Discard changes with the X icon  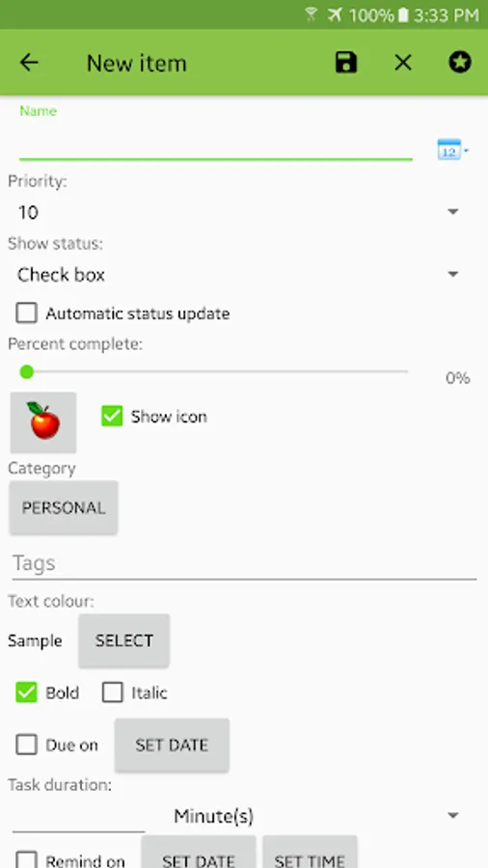click(x=403, y=63)
